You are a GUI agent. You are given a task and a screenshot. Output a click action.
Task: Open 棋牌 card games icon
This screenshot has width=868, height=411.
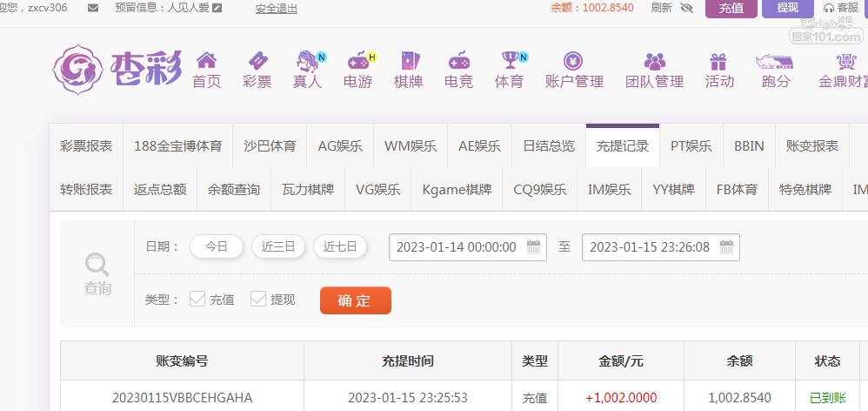pos(410,60)
